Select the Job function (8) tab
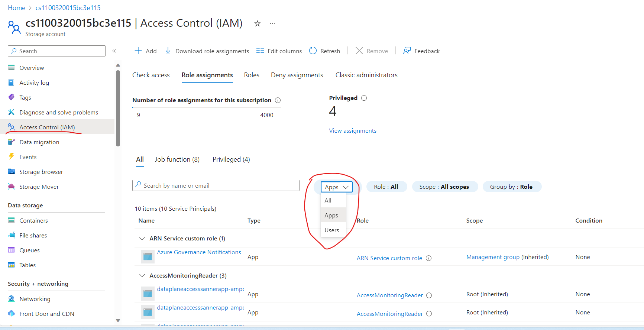 (177, 159)
